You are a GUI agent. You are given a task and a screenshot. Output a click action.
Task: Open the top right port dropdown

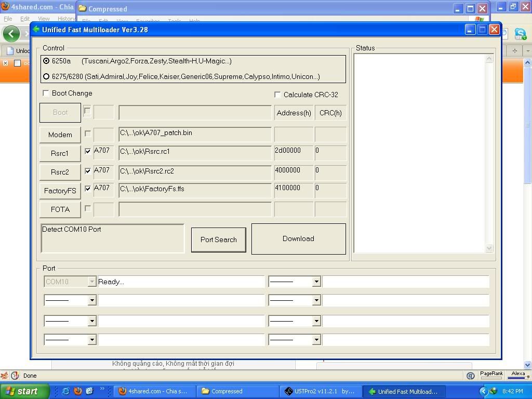click(x=316, y=282)
